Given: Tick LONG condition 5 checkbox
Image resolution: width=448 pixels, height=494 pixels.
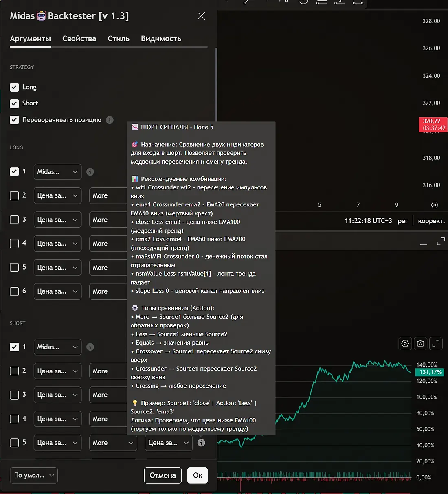Looking at the screenshot, I should pos(14,268).
